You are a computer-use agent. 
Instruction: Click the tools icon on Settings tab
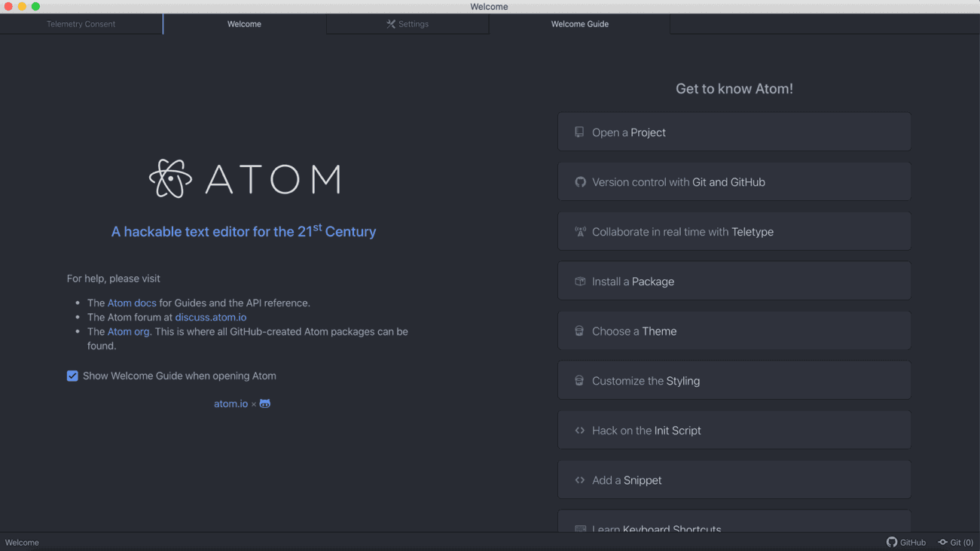tap(391, 24)
